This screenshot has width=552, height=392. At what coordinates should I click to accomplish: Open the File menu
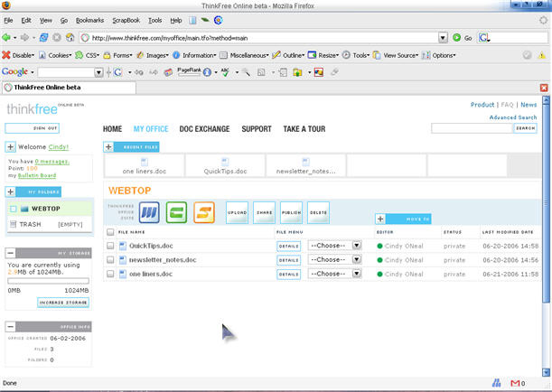8,21
